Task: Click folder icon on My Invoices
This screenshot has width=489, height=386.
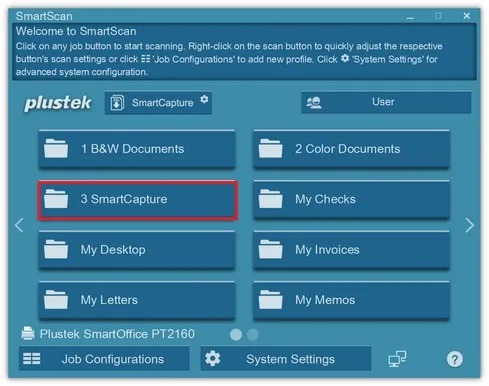Action: (271, 249)
